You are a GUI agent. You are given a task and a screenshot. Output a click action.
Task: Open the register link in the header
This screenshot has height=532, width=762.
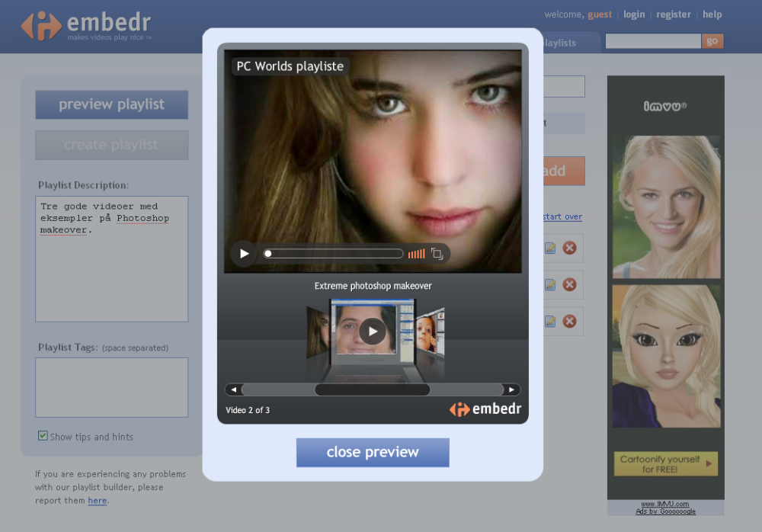click(x=674, y=14)
